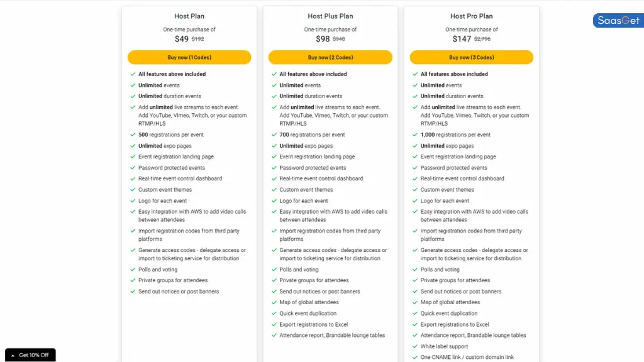Click Buy now (2 Codes) button

[330, 57]
